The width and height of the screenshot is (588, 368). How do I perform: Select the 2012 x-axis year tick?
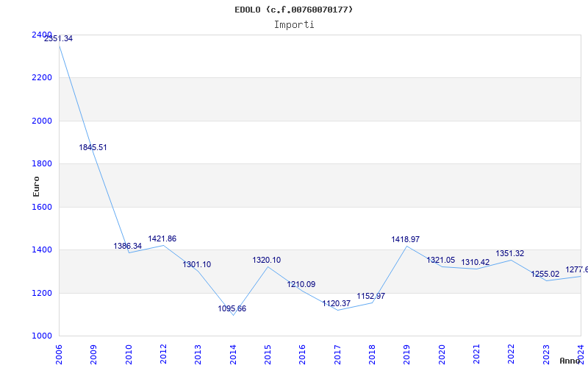coord(163,355)
